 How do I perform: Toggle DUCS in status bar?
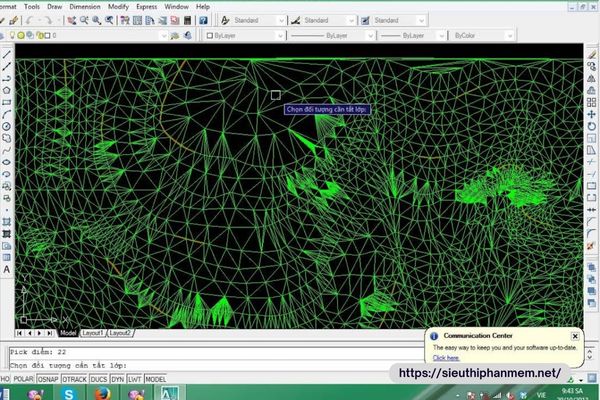point(99,379)
